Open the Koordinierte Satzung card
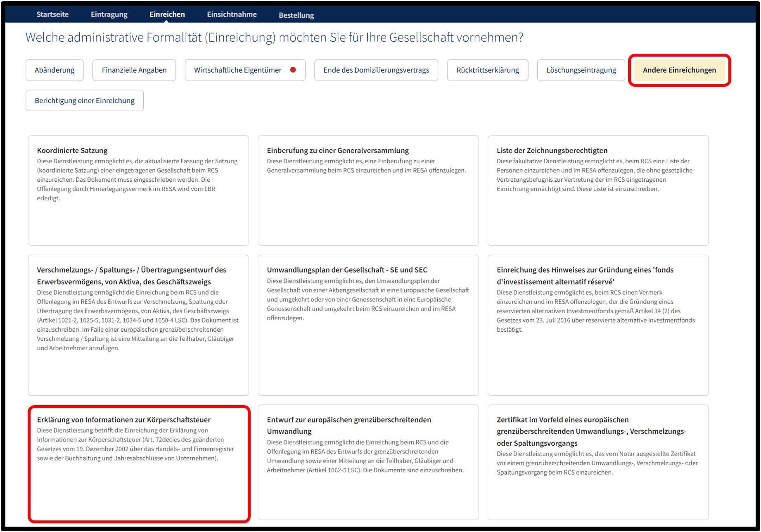The height and width of the screenshot is (532, 761). (138, 190)
